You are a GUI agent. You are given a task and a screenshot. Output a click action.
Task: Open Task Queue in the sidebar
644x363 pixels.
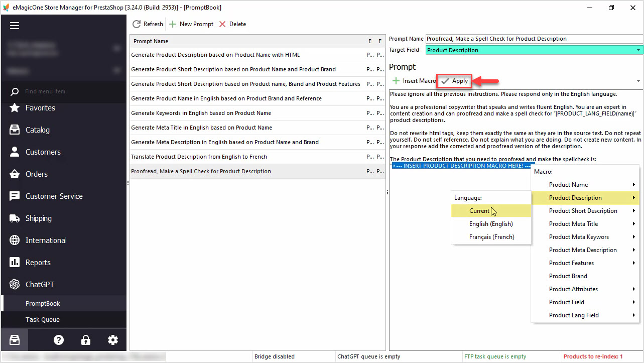click(x=43, y=319)
